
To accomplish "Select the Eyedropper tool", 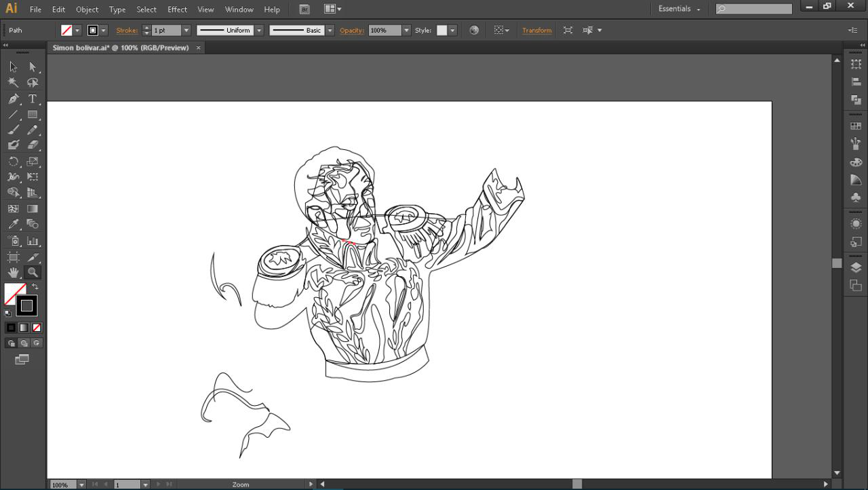I will [x=13, y=225].
